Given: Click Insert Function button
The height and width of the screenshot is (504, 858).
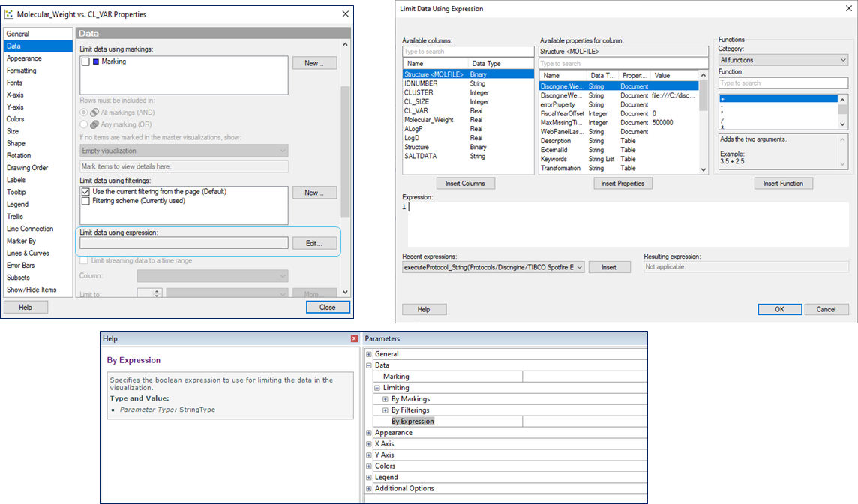Looking at the screenshot, I should point(784,183).
